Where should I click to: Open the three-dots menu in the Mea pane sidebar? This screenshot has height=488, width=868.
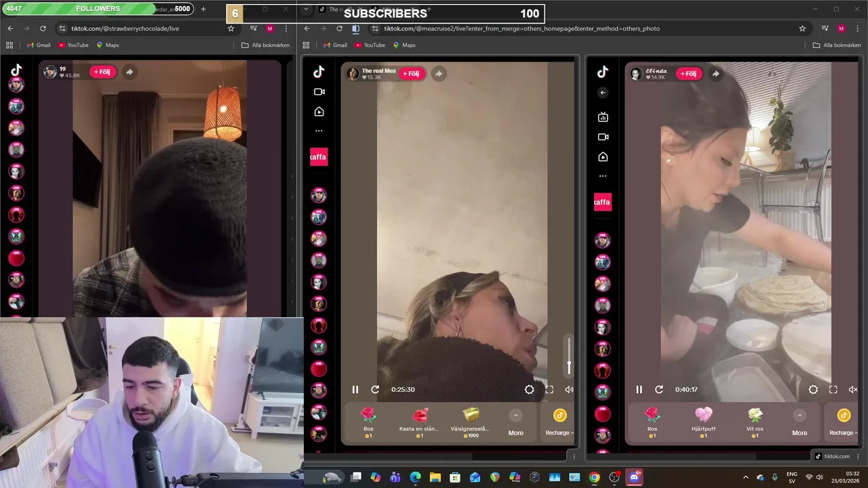click(319, 131)
